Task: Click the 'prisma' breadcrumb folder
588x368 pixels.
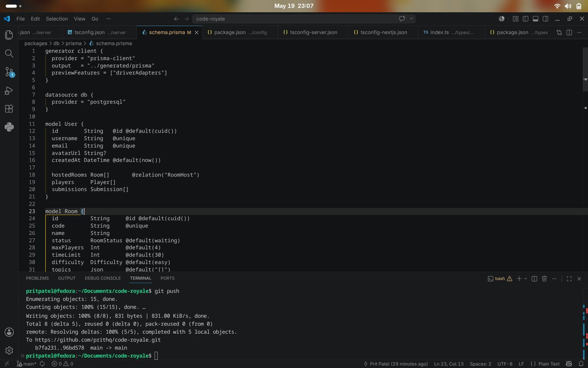Action: [x=73, y=43]
